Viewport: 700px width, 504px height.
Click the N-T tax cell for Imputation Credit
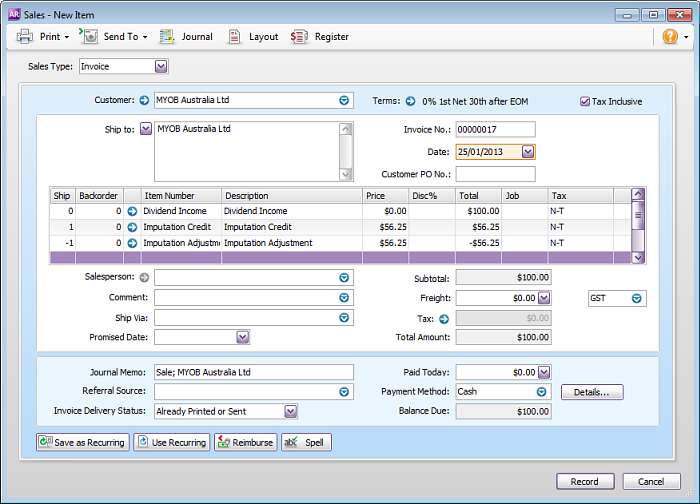[580, 227]
